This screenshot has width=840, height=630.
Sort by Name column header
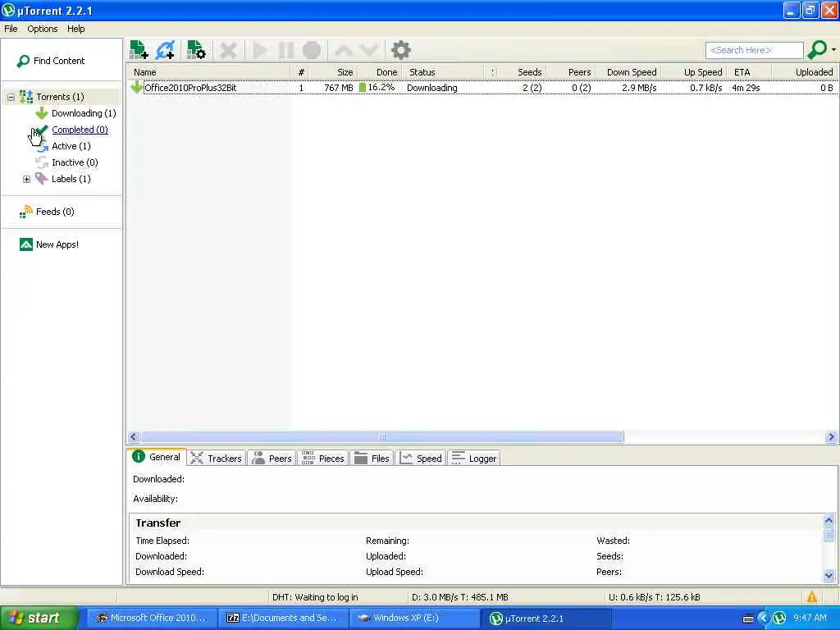coord(209,72)
